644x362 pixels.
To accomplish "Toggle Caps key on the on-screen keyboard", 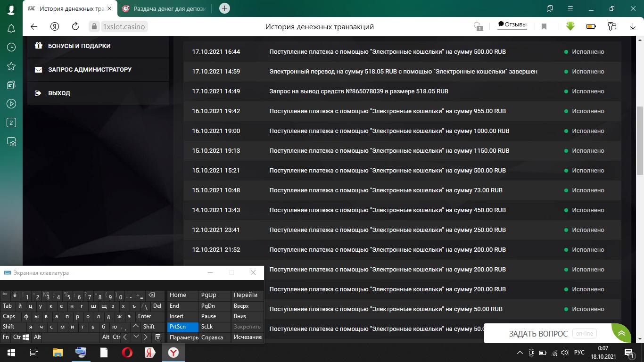I will coord(9,316).
